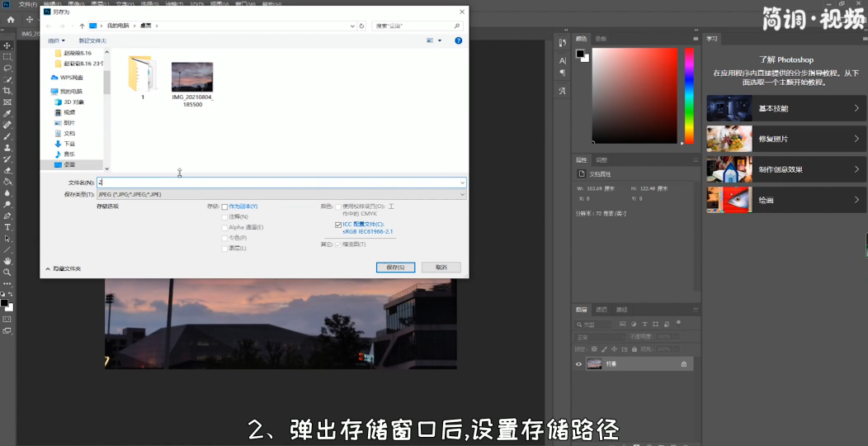Click the up-arrow folder navigation icon
The width and height of the screenshot is (868, 446).
pyautogui.click(x=81, y=26)
